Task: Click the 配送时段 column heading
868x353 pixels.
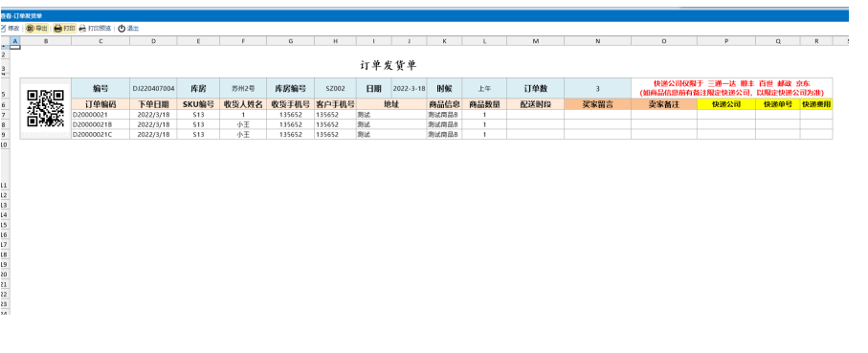Action: 535,104
